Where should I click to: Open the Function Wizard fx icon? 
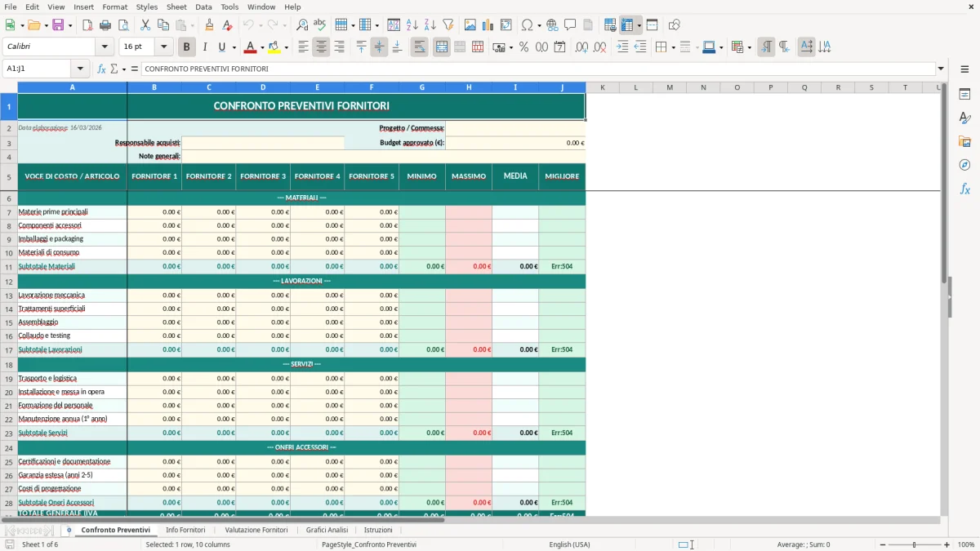(x=102, y=69)
